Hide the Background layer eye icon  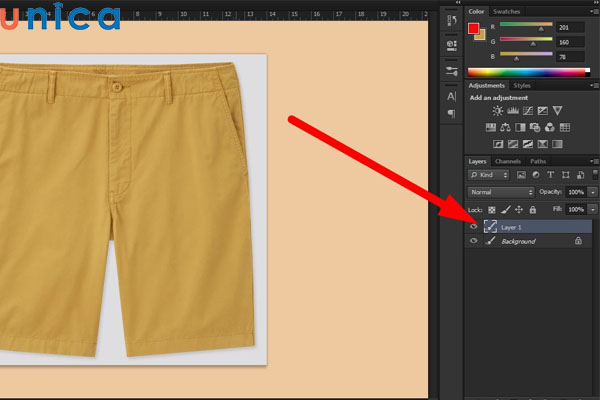coord(474,241)
